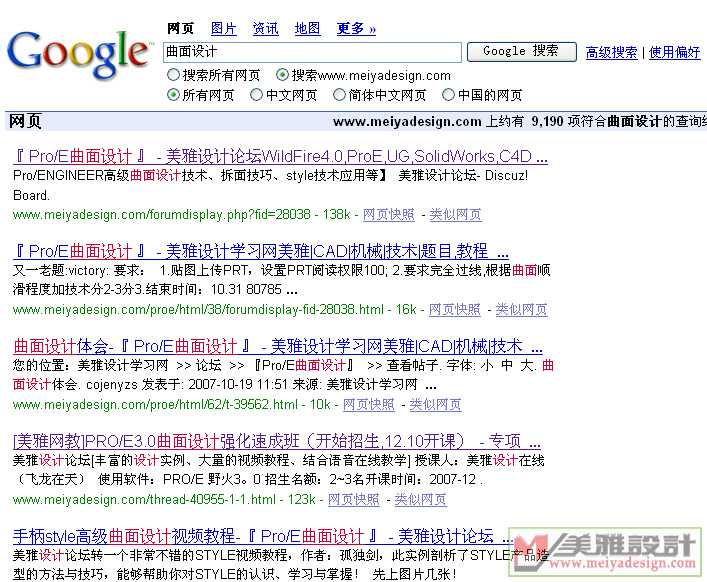Open result 美雅设计学习网美雅|CAD|机械|技术|题目,教程
This screenshot has height=582, width=707.
pos(261,251)
